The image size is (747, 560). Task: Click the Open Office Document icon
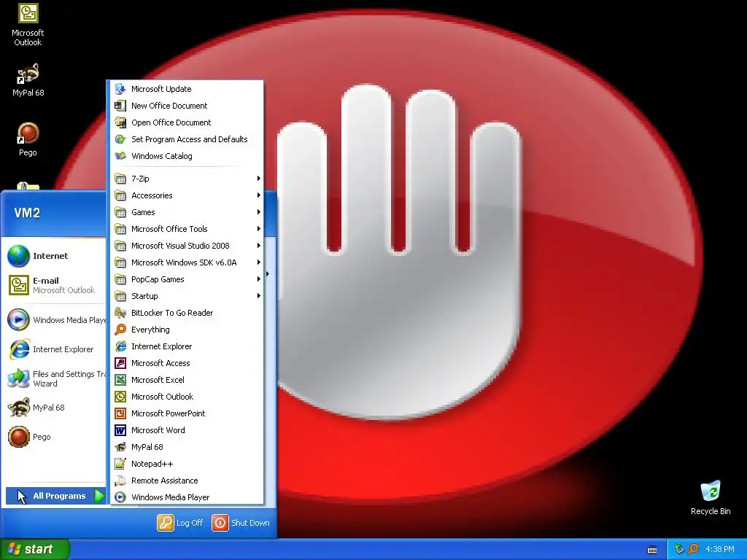(x=120, y=122)
